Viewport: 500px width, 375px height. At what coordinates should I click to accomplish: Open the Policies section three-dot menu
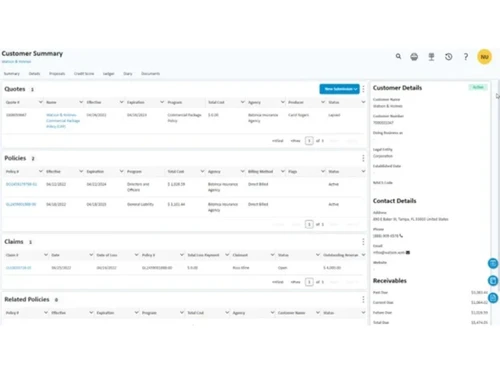(x=363, y=158)
